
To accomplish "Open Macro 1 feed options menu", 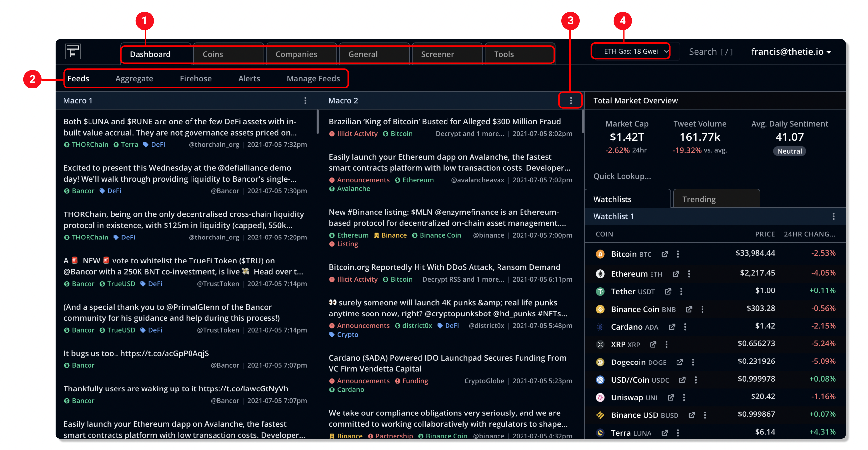I will tap(305, 100).
